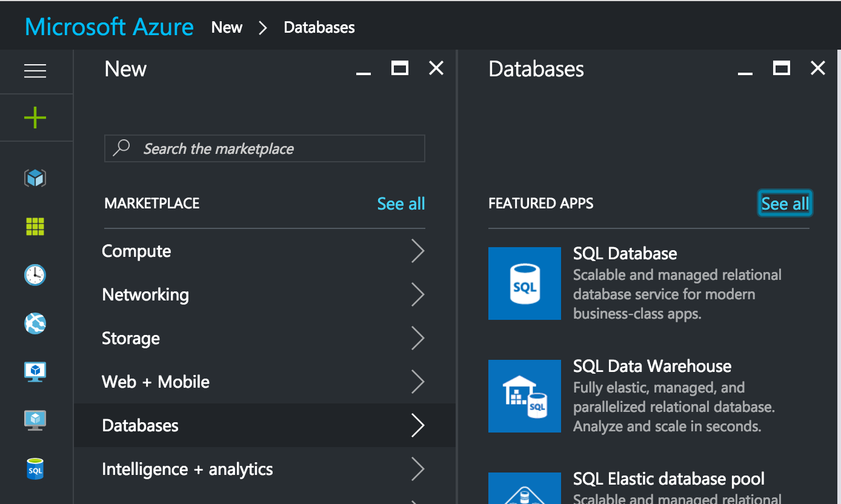This screenshot has height=504, width=841.
Task: Open SQL Data Warehouse title text
Action: pos(653,366)
